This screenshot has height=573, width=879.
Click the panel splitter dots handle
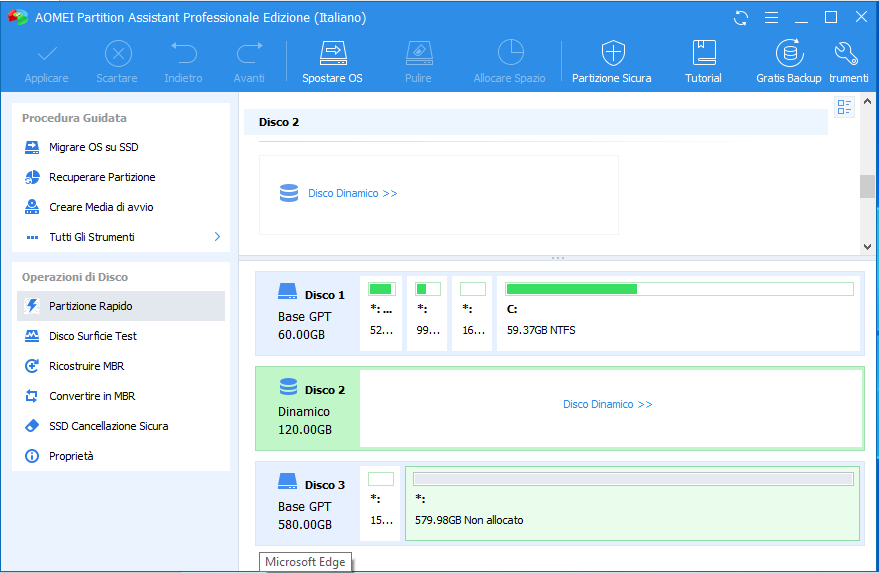click(558, 258)
